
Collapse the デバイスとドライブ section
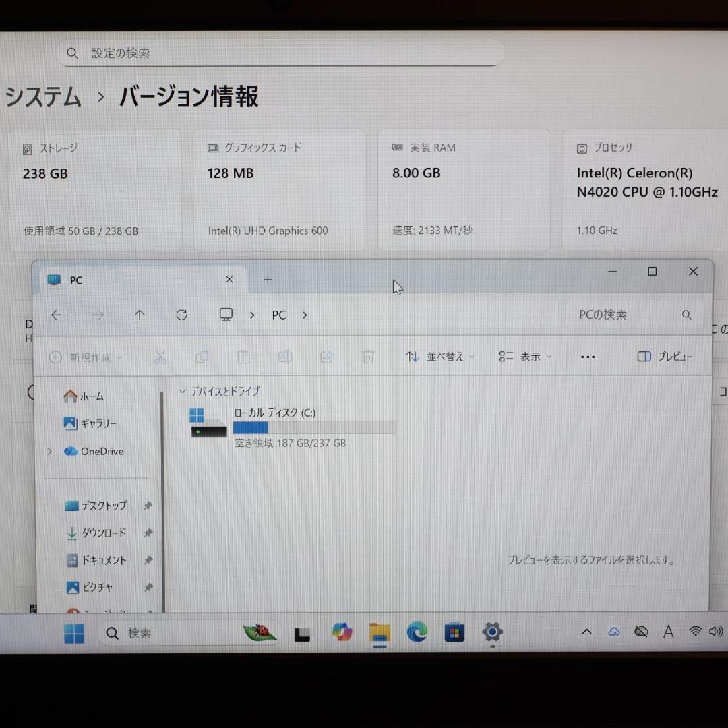(x=182, y=391)
